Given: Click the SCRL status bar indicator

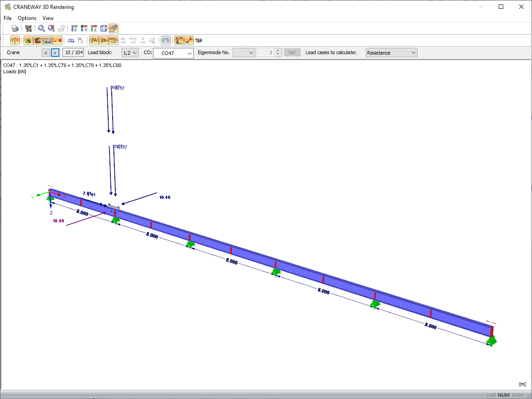Looking at the screenshot, I should point(517,395).
